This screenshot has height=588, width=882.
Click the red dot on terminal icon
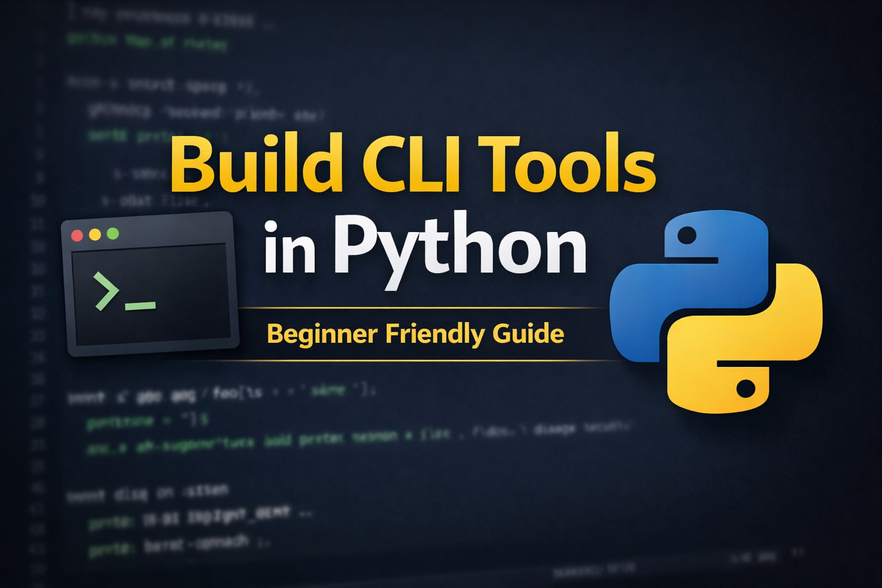coord(77,235)
